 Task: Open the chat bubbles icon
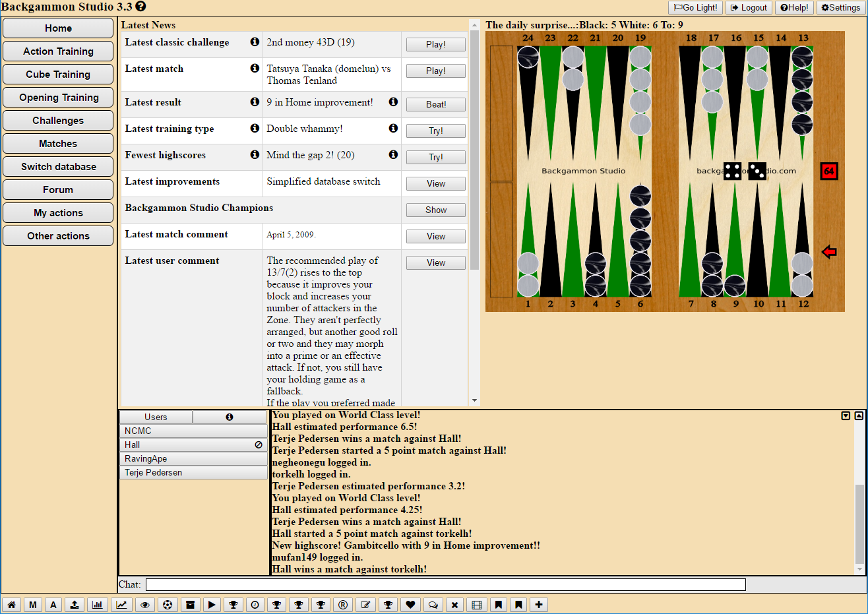coord(433,604)
